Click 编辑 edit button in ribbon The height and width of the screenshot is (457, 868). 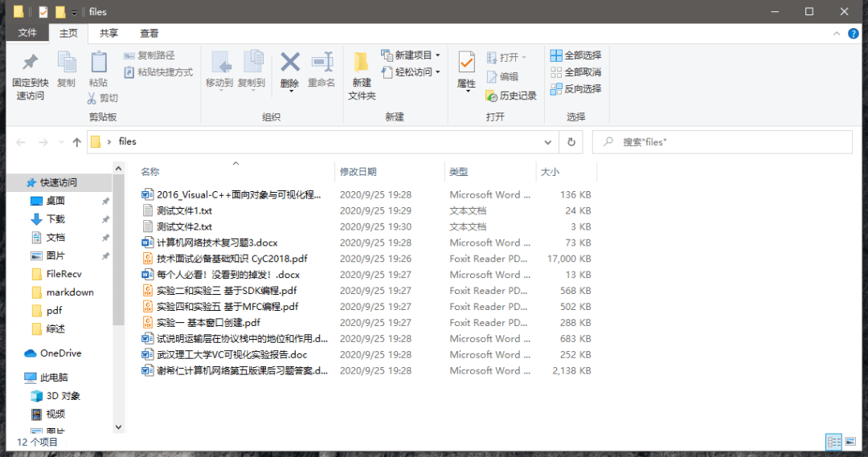(502, 77)
